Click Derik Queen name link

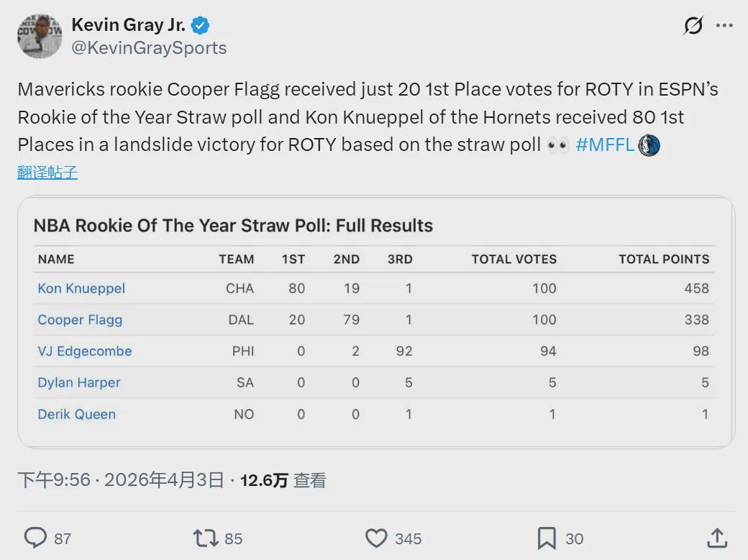pyautogui.click(x=76, y=414)
